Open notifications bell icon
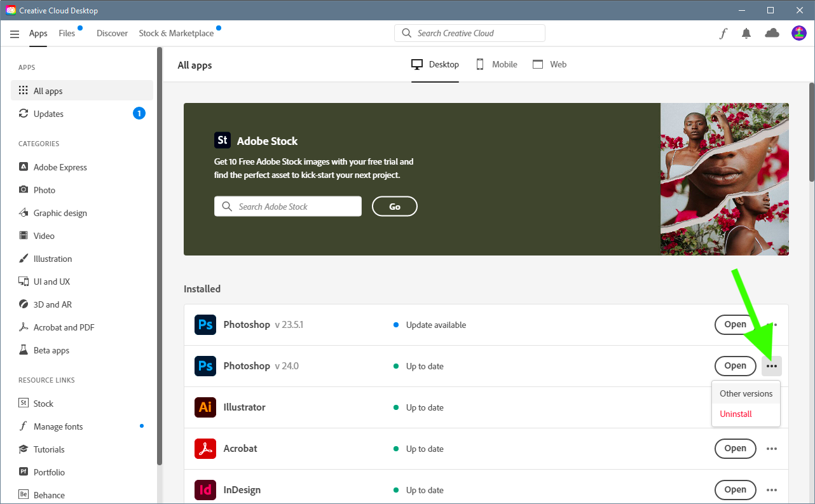Image resolution: width=815 pixels, height=504 pixels. (746, 33)
